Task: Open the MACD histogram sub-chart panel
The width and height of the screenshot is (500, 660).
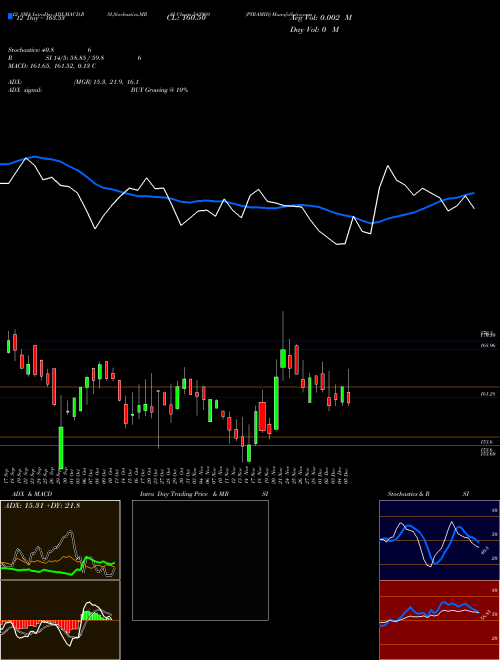Action: coord(60,620)
